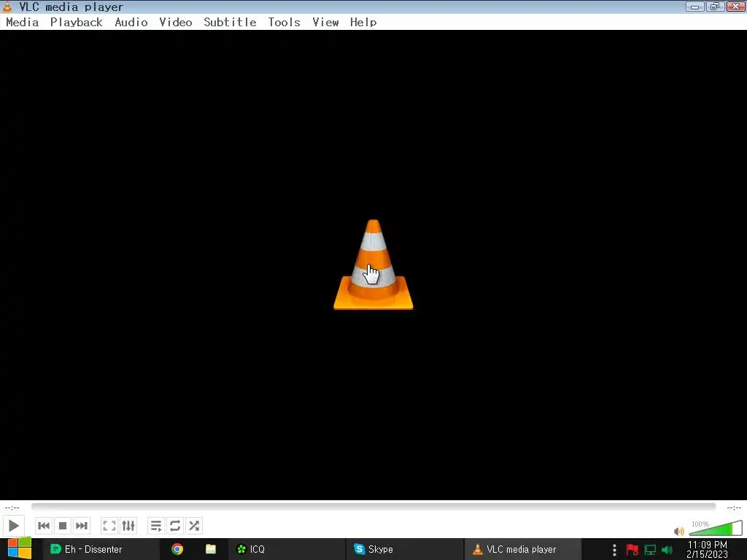Open the Audio menu

tap(131, 23)
